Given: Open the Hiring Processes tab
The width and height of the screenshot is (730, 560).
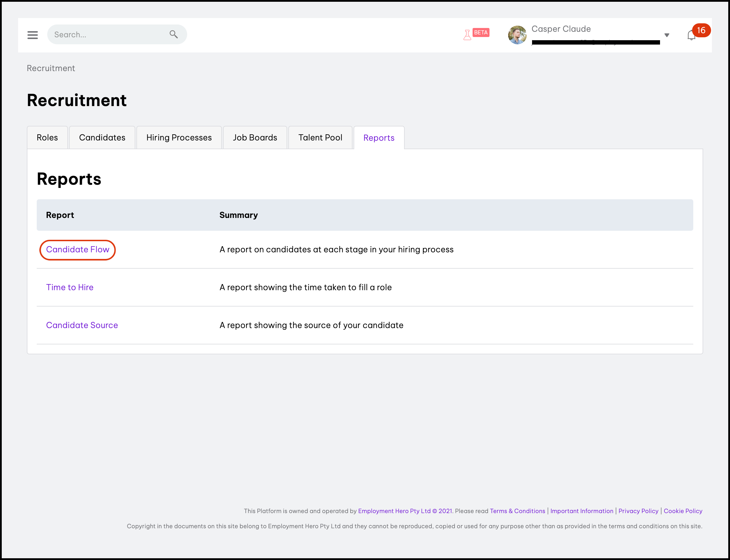Looking at the screenshot, I should click(x=179, y=138).
